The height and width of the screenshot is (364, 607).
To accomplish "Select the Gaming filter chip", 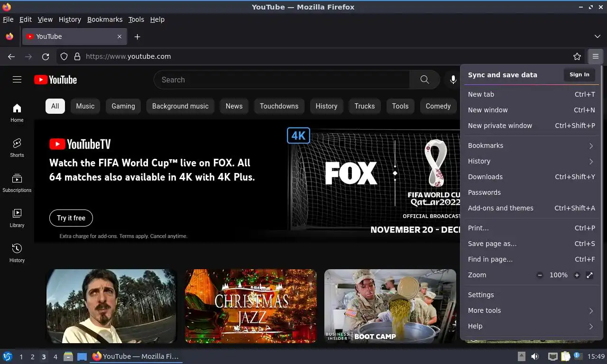I will click(123, 106).
